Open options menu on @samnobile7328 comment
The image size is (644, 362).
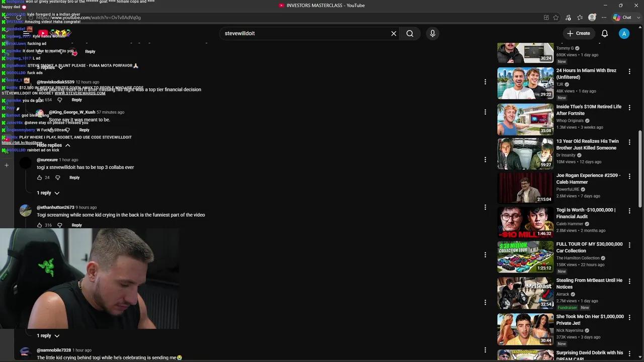click(x=485, y=350)
